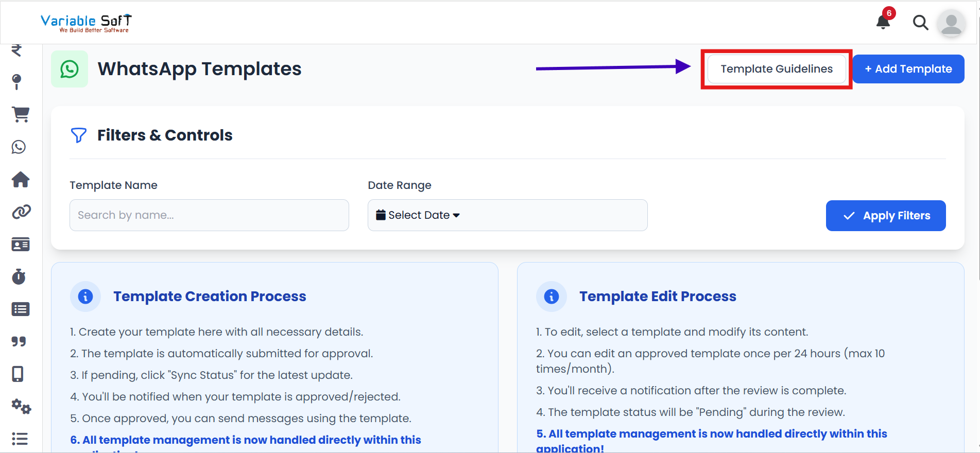
Task: Click the + Add Template button
Action: point(908,68)
